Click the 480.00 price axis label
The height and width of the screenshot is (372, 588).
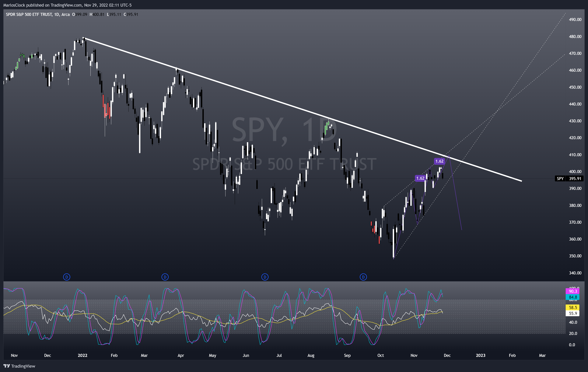click(575, 36)
